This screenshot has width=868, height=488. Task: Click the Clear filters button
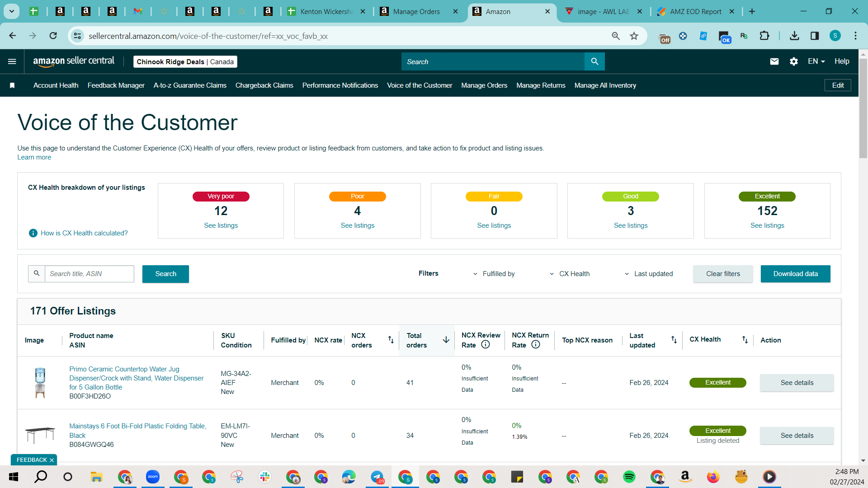click(x=723, y=274)
